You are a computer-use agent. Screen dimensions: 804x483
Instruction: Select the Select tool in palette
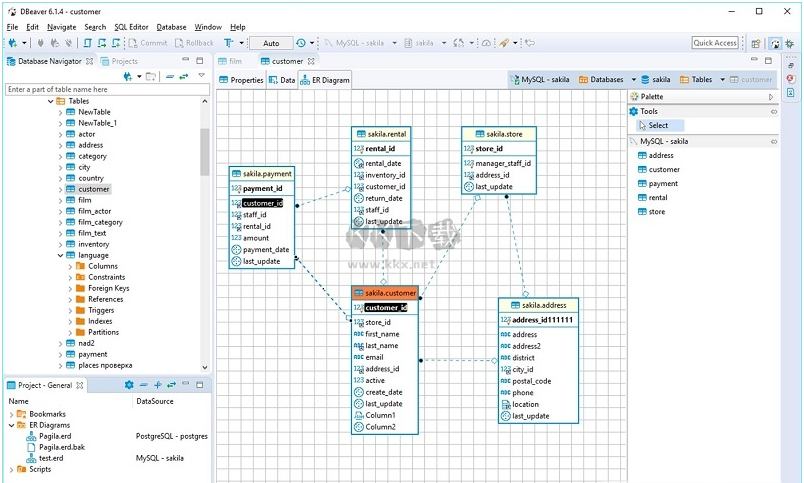click(657, 125)
